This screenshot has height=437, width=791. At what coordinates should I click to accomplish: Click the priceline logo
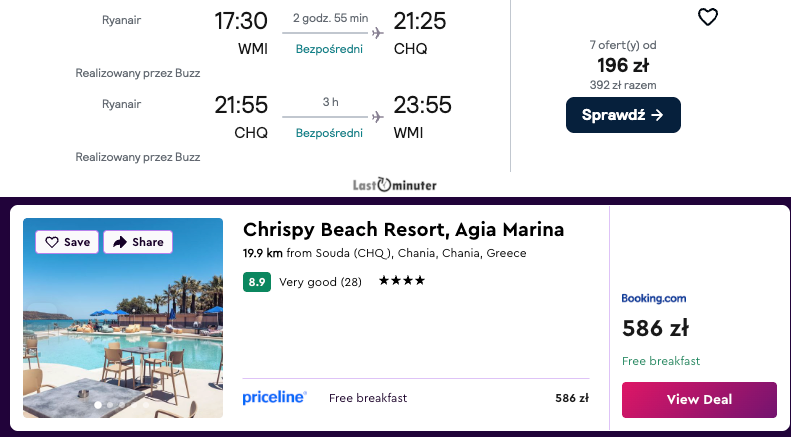coord(274,398)
